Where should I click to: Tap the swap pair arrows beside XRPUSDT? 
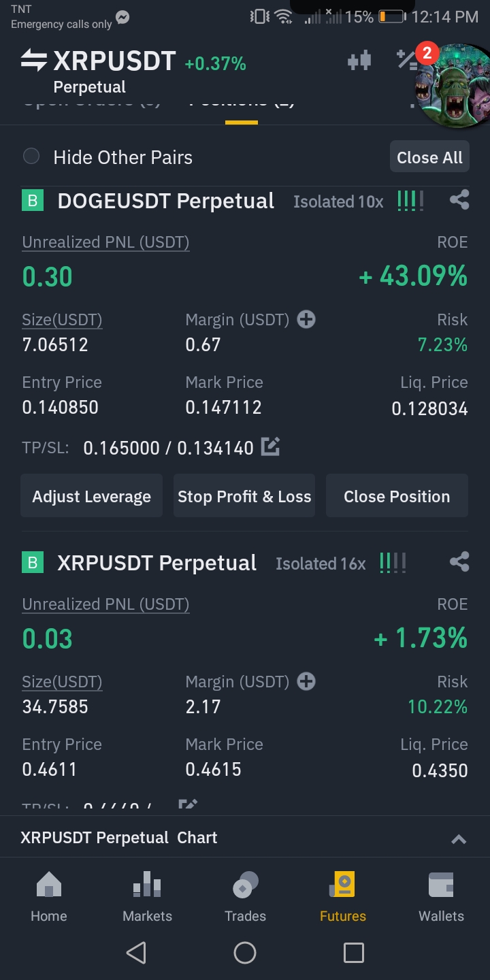click(x=33, y=61)
